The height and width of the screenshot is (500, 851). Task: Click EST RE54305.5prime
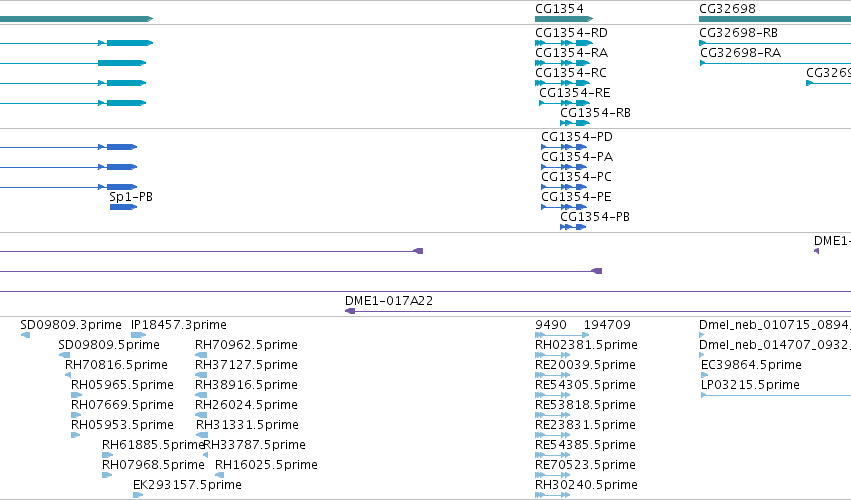586,385
